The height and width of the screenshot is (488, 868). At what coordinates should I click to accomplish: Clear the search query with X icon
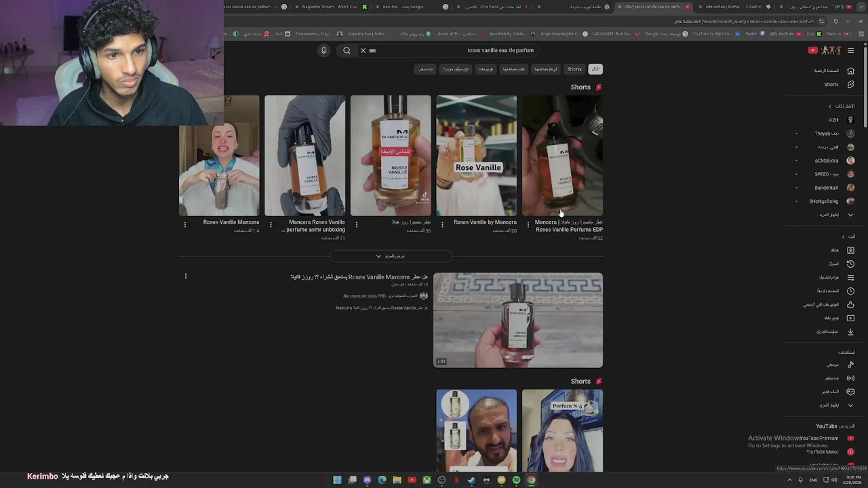point(363,50)
